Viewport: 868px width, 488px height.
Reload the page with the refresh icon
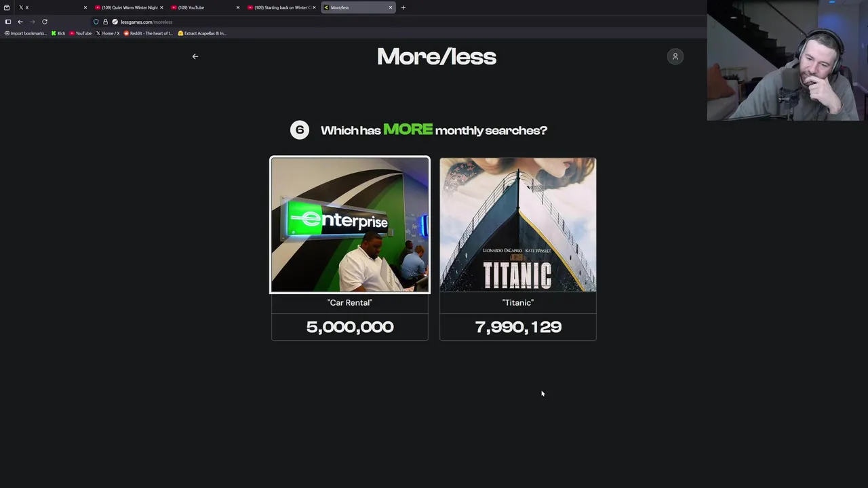[45, 22]
